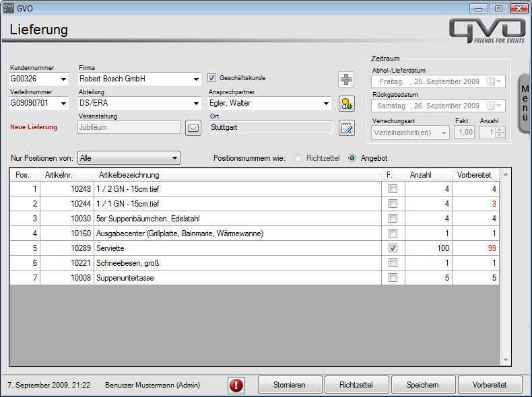Open the Firma dropdown Robert Bosch GmbH
Screen dimensions: 532x397
pos(196,79)
